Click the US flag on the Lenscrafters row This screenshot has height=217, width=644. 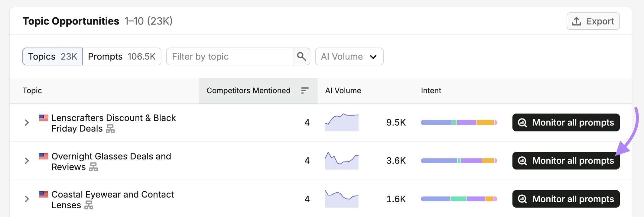point(44,118)
